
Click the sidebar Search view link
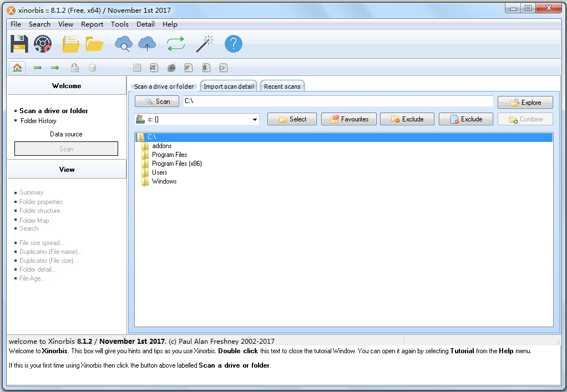click(x=29, y=228)
